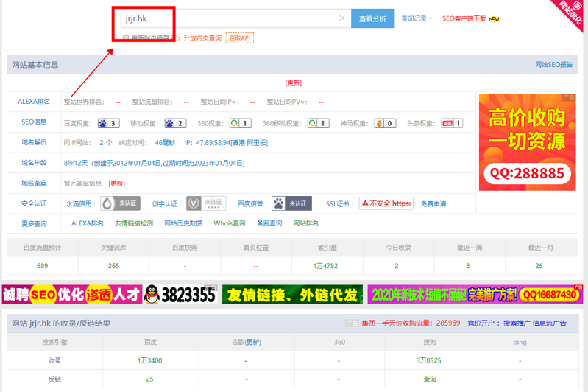
Task: Open the 友情链接检测 link
Action: [134, 223]
